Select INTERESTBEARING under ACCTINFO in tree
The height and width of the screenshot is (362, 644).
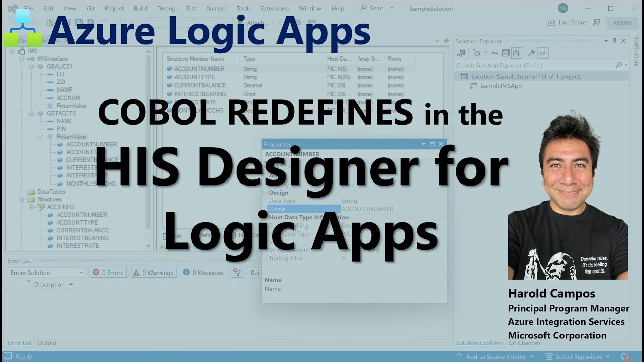[x=83, y=238]
